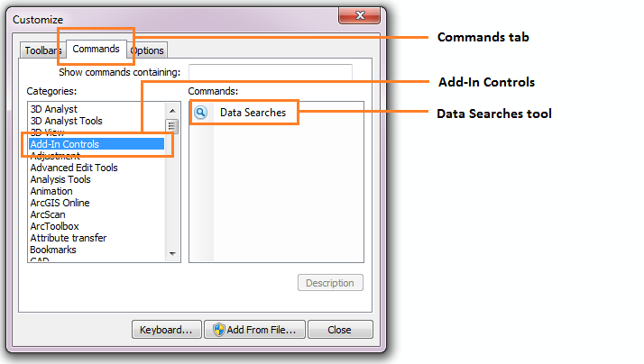Click the Close button at bottom
Screen dimensions: 644x364
pyautogui.click(x=340, y=330)
